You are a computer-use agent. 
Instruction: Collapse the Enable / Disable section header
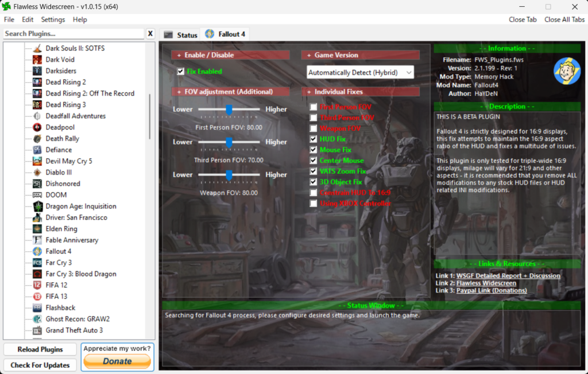(x=230, y=55)
